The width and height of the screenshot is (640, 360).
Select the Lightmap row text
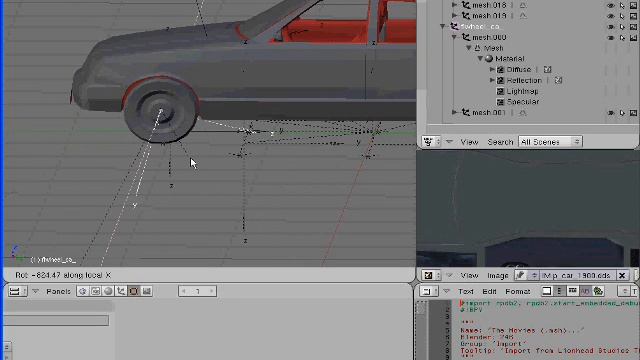click(x=522, y=91)
